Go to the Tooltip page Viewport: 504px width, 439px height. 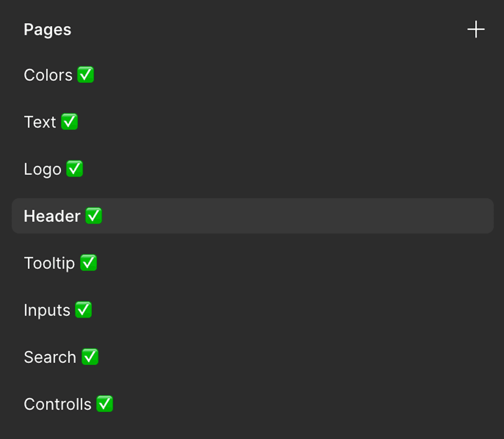(49, 263)
